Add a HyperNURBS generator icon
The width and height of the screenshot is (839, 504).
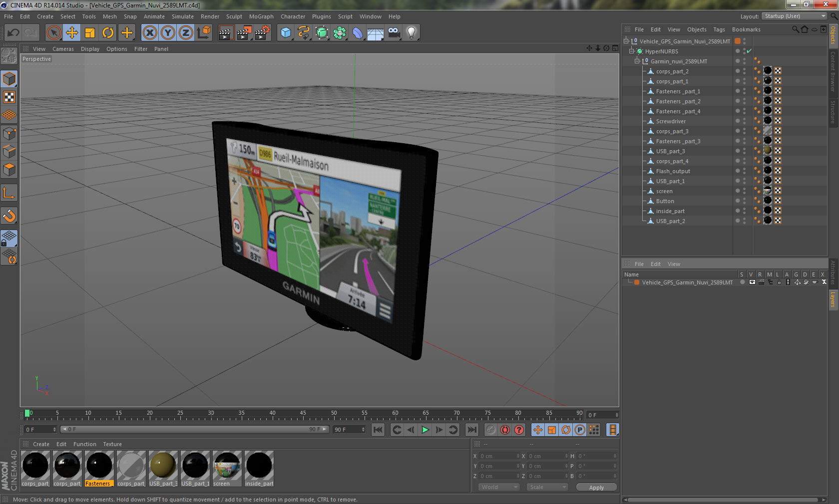coord(322,33)
